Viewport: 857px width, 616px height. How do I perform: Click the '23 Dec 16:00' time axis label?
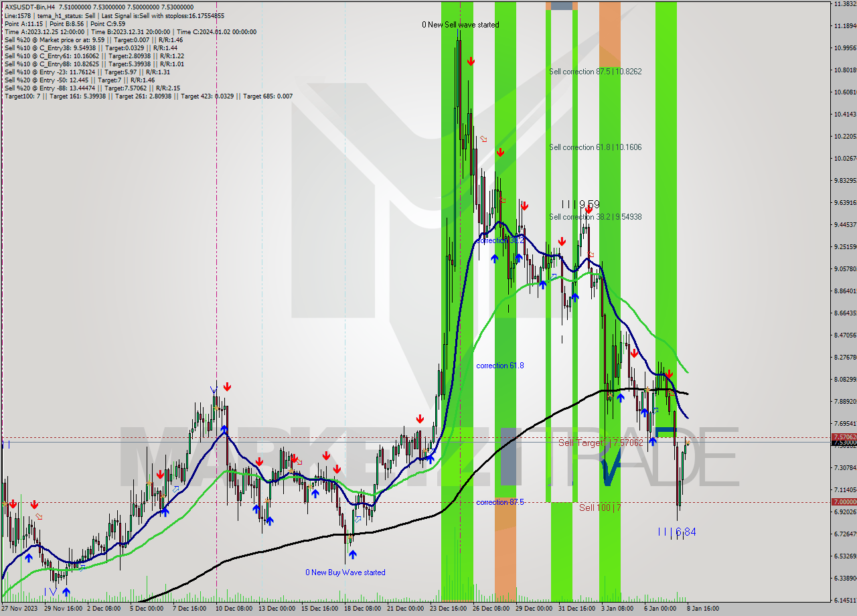[x=449, y=609]
